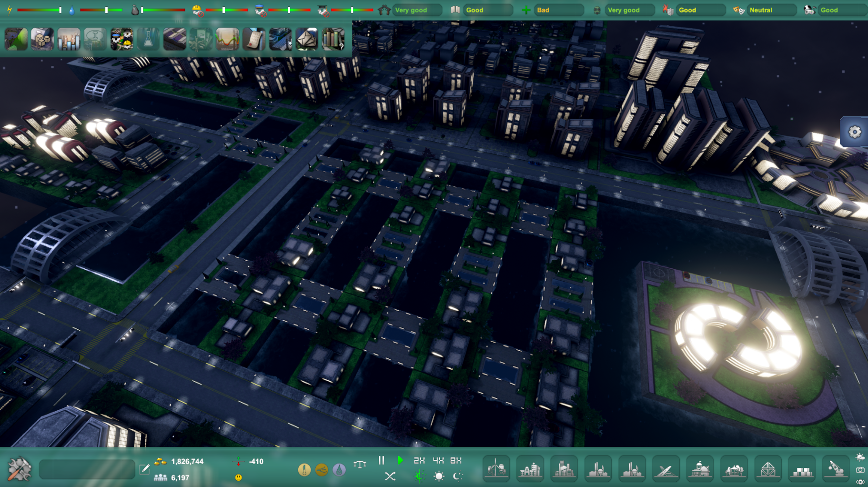The width and height of the screenshot is (868, 487).
Task: Click the water supply level bar
Action: tap(100, 10)
